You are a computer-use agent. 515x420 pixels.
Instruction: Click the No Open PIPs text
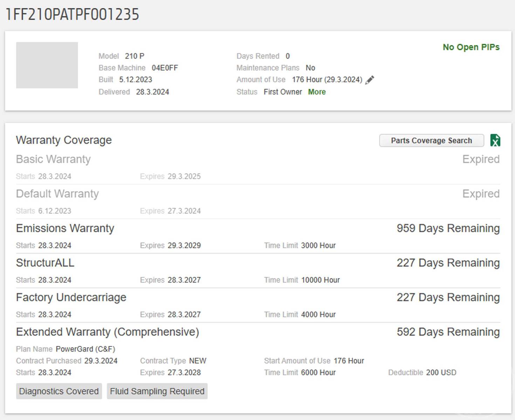coord(471,47)
